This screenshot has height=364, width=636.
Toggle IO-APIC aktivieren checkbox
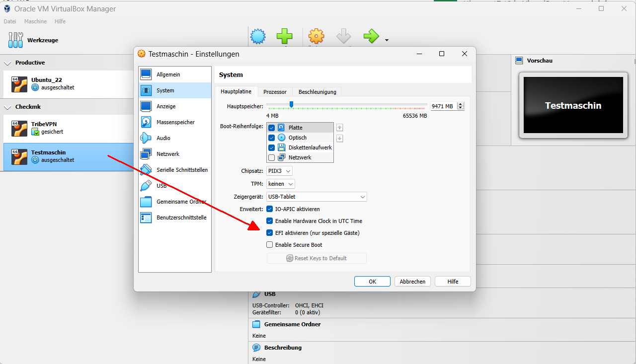click(270, 209)
